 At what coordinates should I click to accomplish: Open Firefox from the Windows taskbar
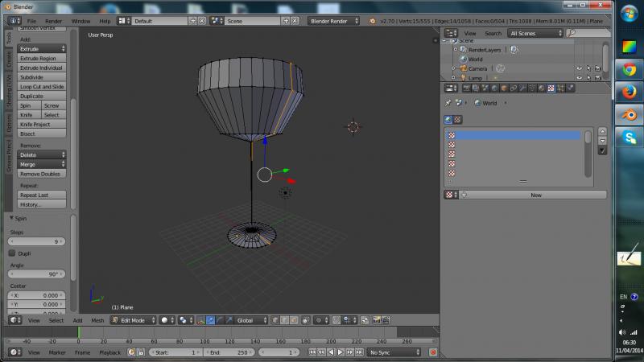click(x=628, y=93)
